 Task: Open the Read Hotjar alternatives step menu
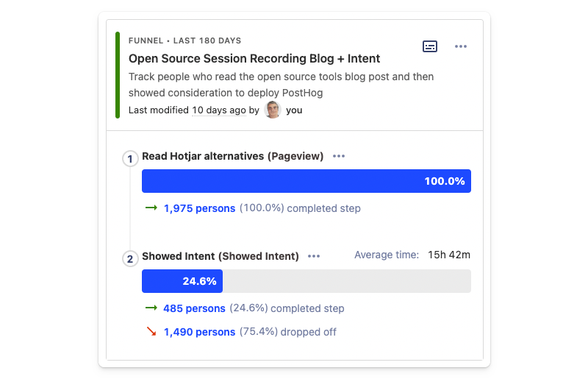click(339, 156)
